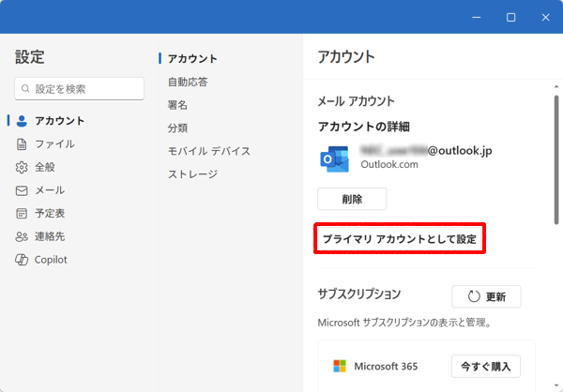Click the @outlook.jp email address text

point(426,150)
